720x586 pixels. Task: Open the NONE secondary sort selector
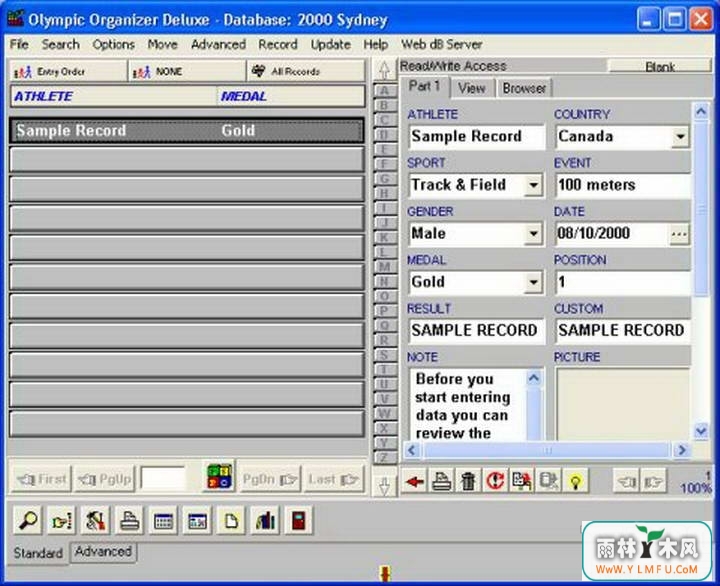coord(187,71)
